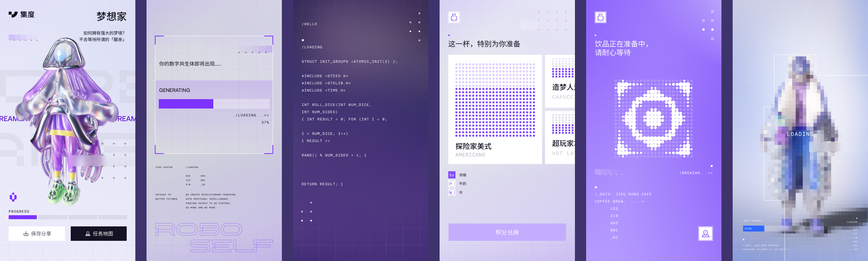
Task: Click the RAND() % NUM_SIDES + 1; } line
Action: click(334, 155)
